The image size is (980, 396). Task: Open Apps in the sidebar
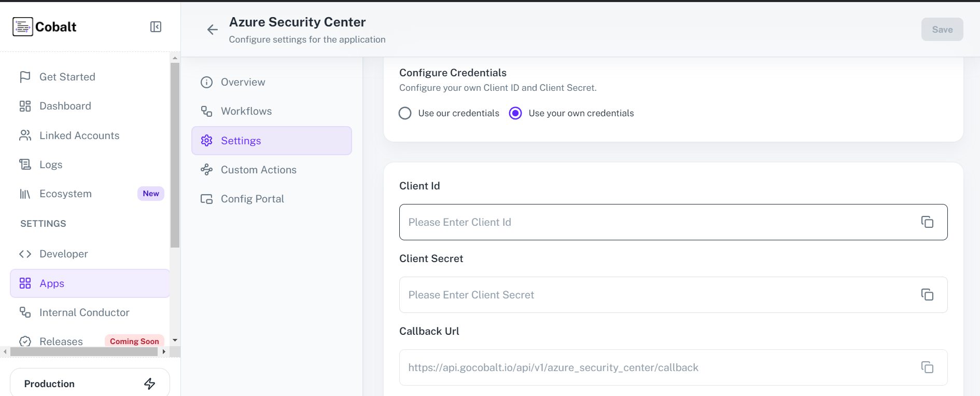tap(90, 283)
